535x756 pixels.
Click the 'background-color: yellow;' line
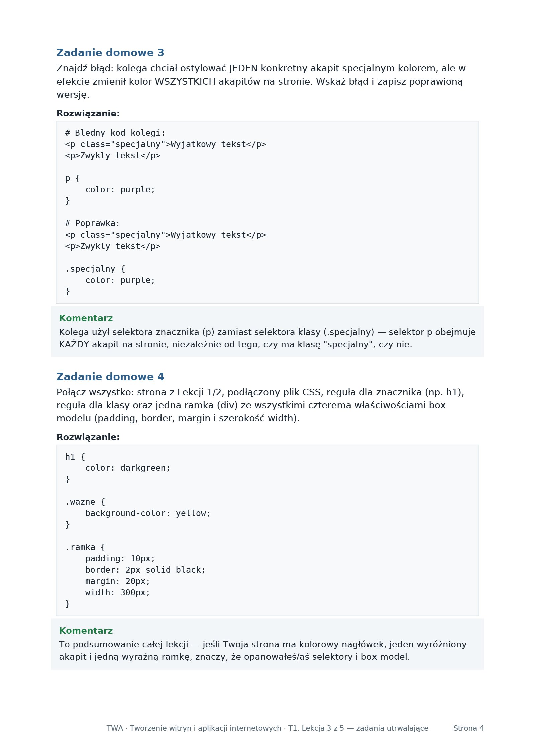(x=148, y=513)
